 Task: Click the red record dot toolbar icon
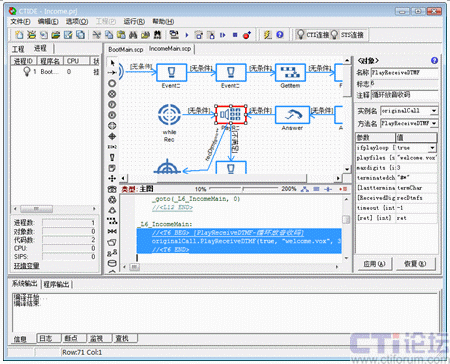[247, 35]
